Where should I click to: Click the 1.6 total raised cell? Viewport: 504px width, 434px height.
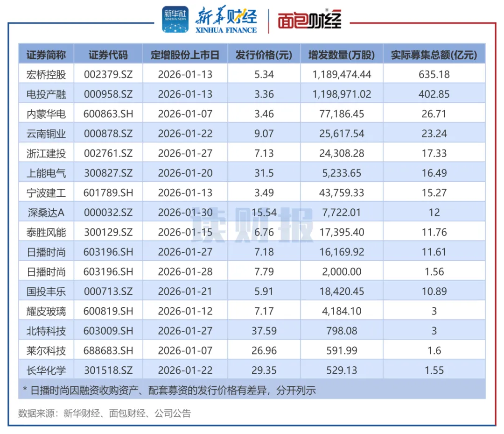point(434,351)
